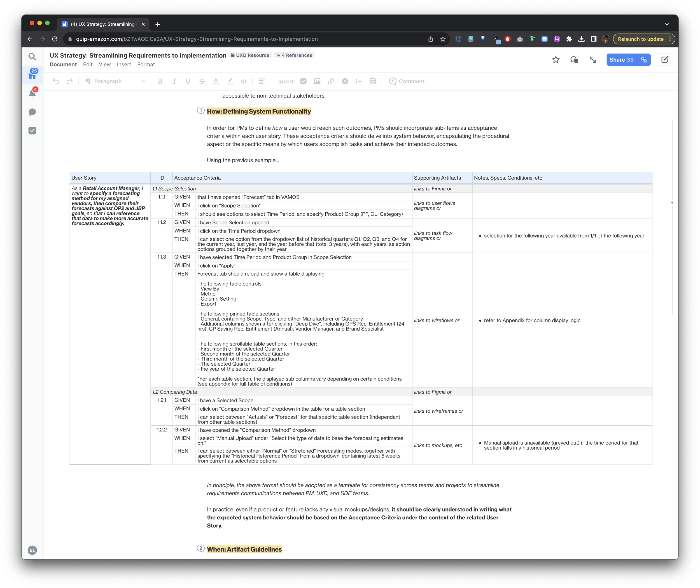Click the copy link icon beside Share
Image resolution: width=700 pixels, height=588 pixels.
644,60
